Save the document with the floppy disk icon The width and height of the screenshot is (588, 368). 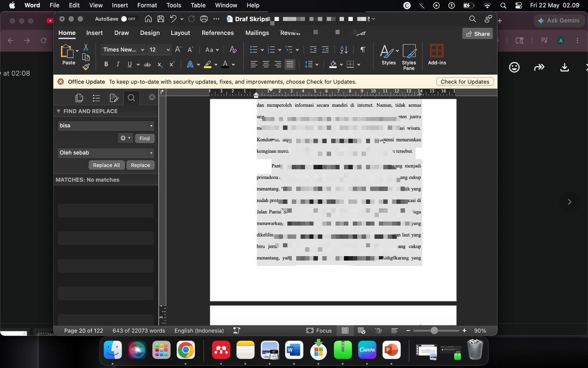coord(161,19)
